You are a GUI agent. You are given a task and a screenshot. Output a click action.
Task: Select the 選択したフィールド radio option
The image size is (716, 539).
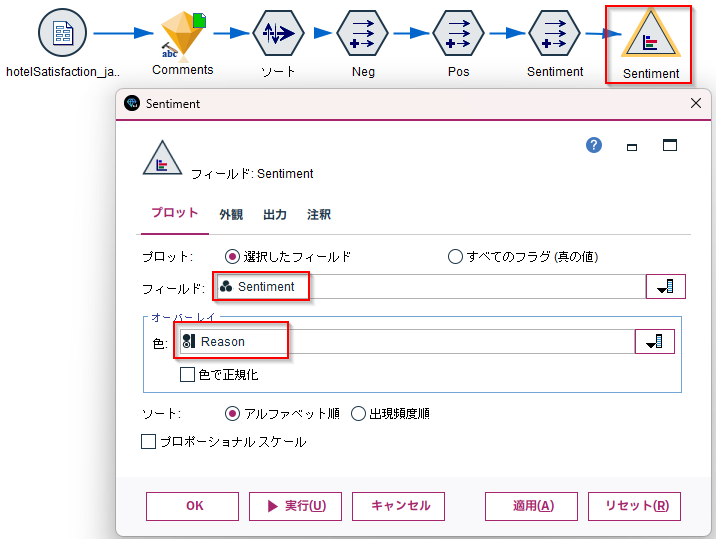click(x=232, y=257)
